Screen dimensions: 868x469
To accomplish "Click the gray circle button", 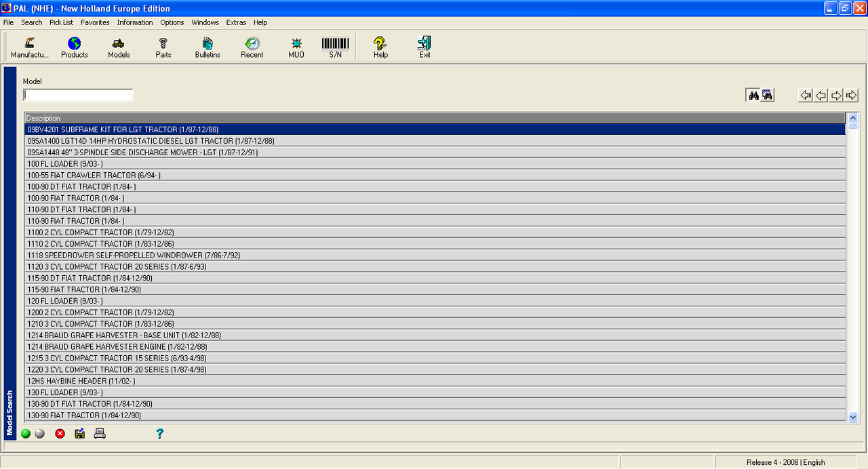I will (x=39, y=434).
